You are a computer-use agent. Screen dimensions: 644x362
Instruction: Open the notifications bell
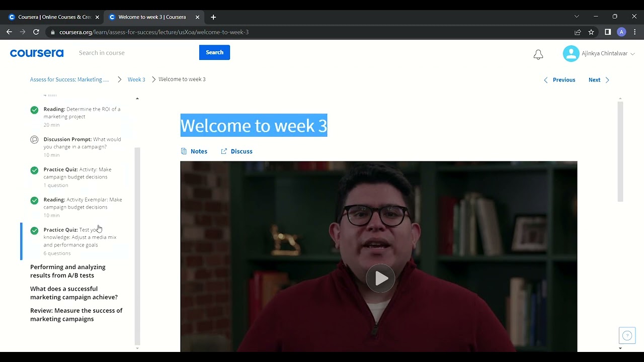538,54
